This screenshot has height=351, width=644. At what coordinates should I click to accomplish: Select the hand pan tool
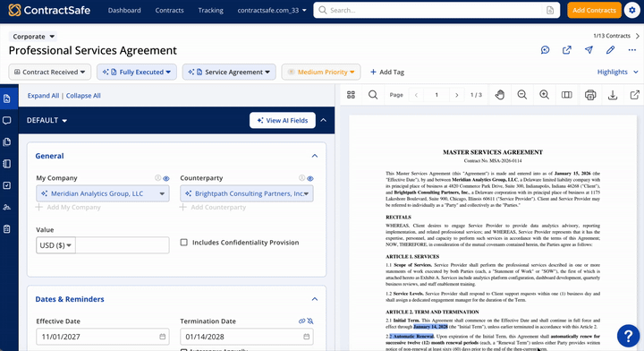pyautogui.click(x=499, y=95)
